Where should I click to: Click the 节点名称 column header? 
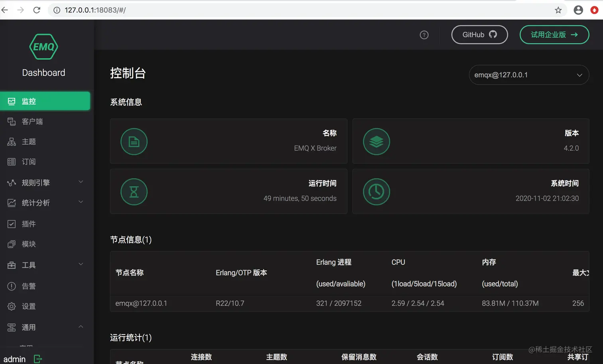(x=130, y=273)
